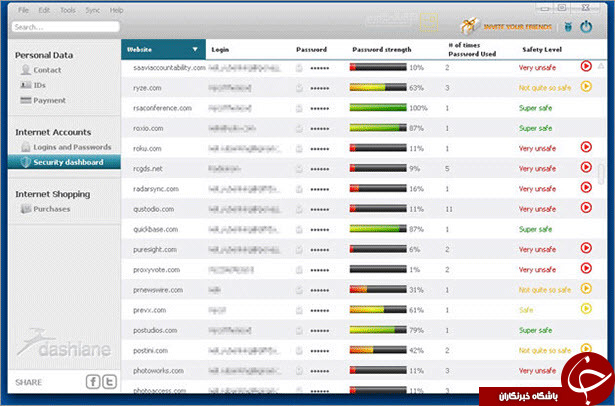Click red action button for rcgds.net
The image size is (615, 406).
pyautogui.click(x=586, y=167)
